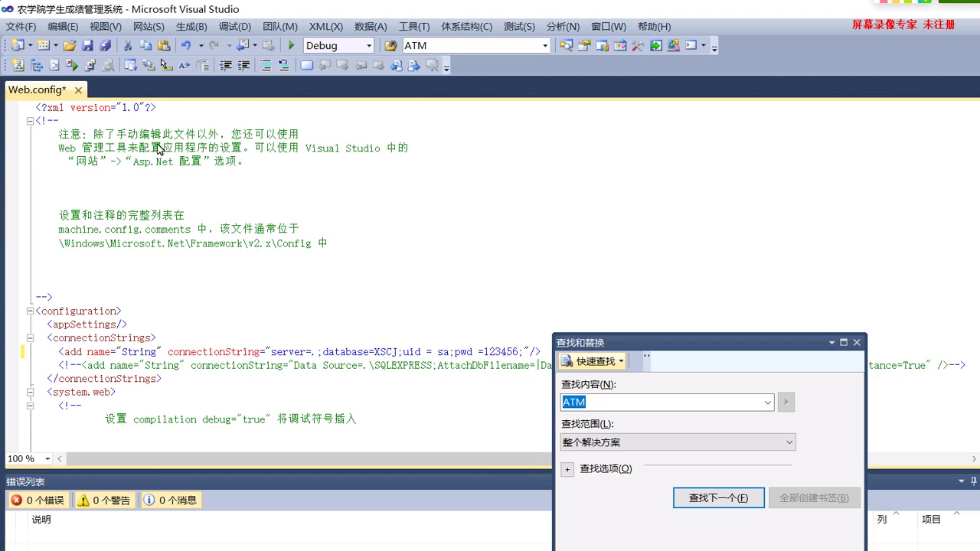Start debugging with the green play icon
Image resolution: width=980 pixels, height=551 pixels.
coord(291,46)
